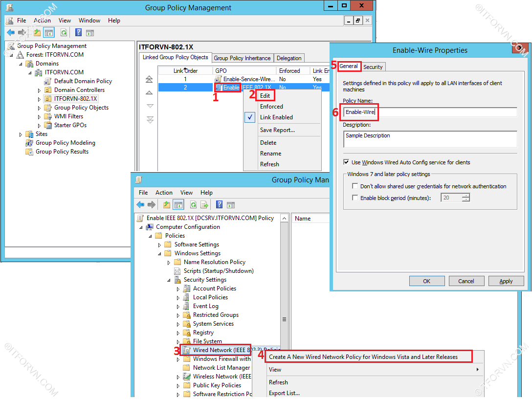
Task: Expand Account Policies under Security Settings
Action: point(178,289)
